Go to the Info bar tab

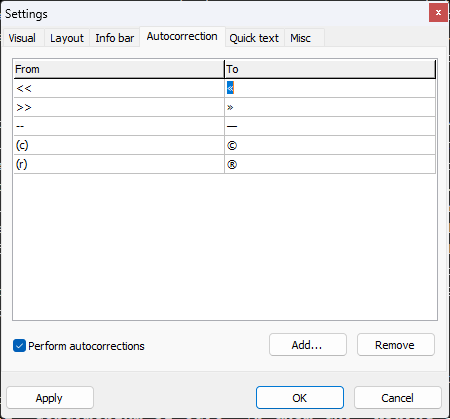[x=114, y=38]
